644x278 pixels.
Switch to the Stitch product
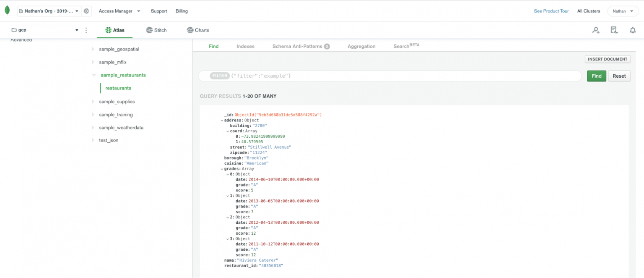coord(156,30)
